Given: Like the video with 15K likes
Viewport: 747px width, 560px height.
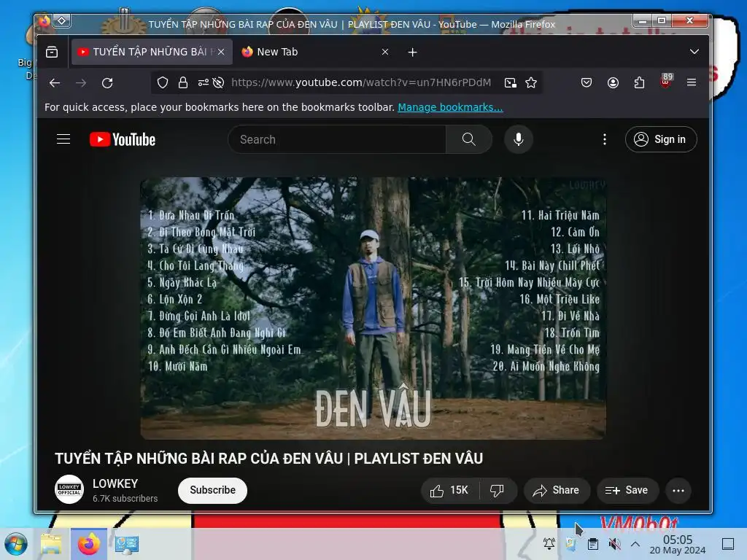Looking at the screenshot, I should [x=449, y=491].
